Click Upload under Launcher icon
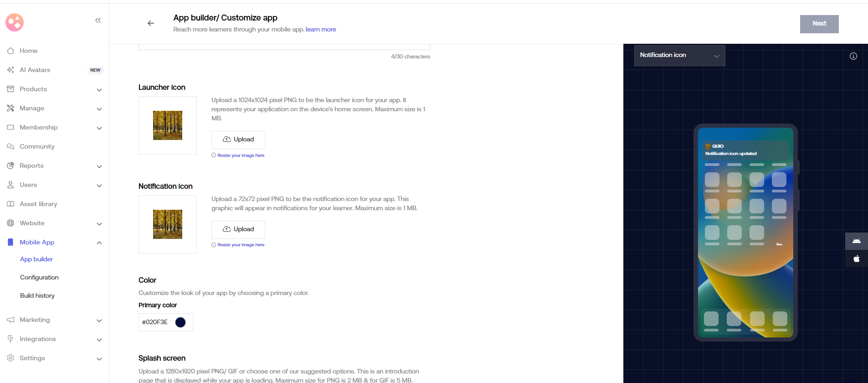This screenshot has width=868, height=383. (238, 140)
